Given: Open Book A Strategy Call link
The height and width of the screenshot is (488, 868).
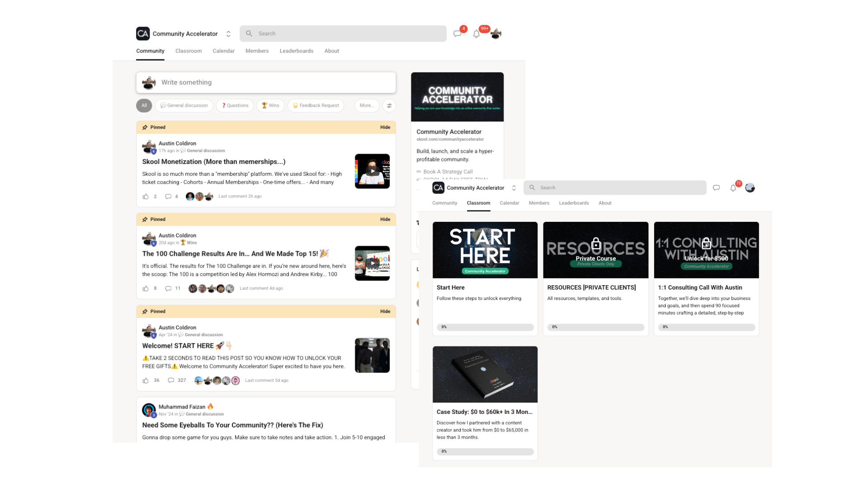Looking at the screenshot, I should 448,172.
